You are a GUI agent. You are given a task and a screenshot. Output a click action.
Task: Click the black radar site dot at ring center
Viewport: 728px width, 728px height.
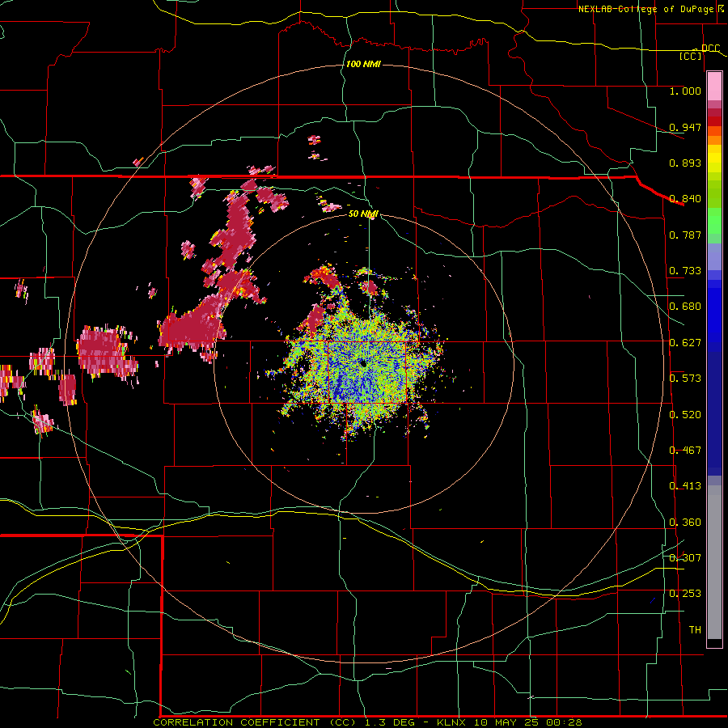[363, 364]
